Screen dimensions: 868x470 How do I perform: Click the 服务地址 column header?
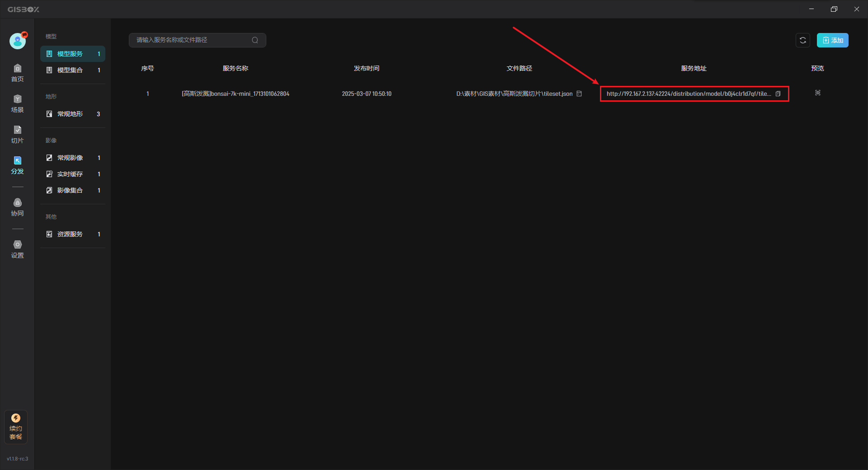coord(694,68)
